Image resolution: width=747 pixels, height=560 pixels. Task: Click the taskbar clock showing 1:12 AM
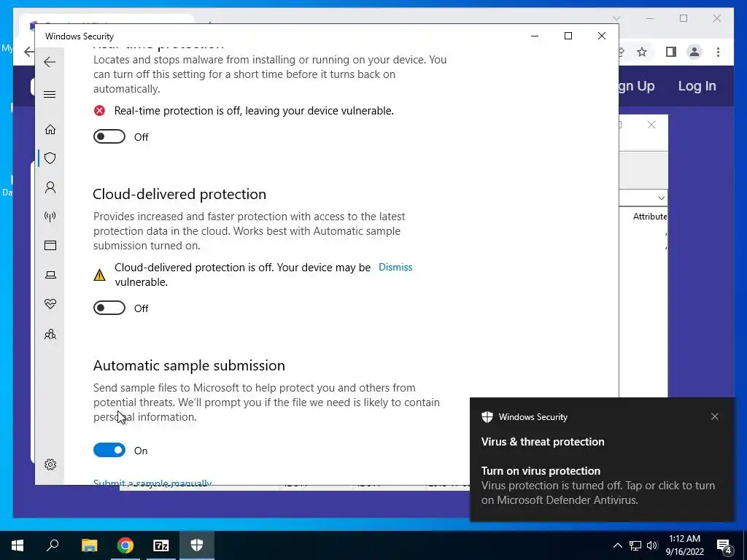684,545
